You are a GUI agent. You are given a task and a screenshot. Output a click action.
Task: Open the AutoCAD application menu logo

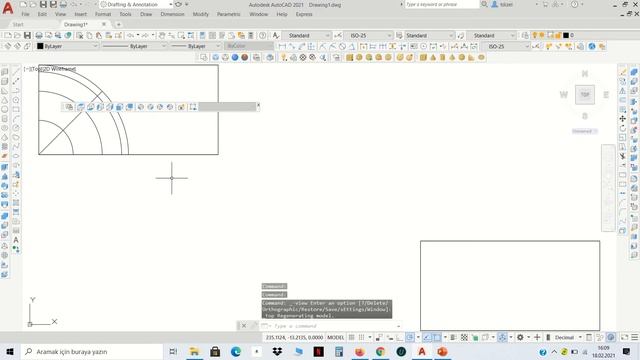coord(8,8)
